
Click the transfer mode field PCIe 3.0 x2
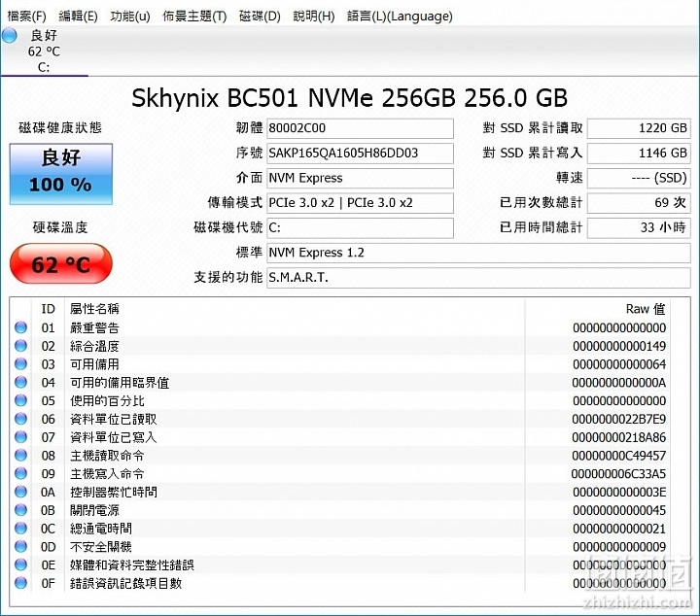360,203
